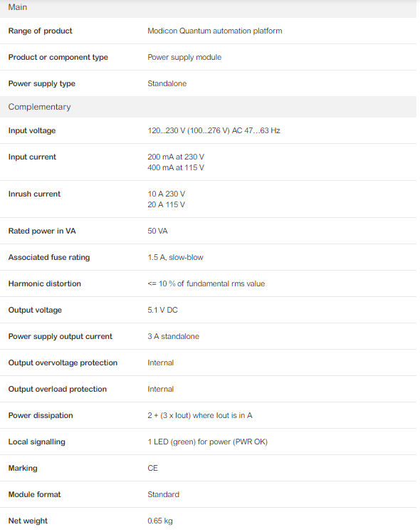Select the 1.5 A slow-blow fuse rating
The image size is (420, 532).
pyautogui.click(x=175, y=258)
